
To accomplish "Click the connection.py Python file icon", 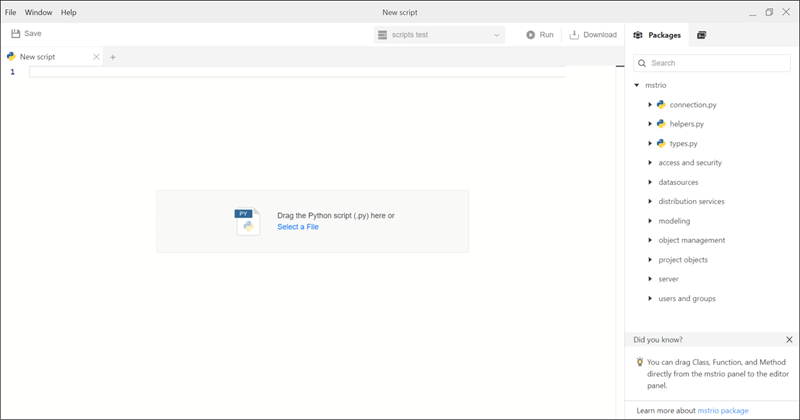I will [x=661, y=105].
